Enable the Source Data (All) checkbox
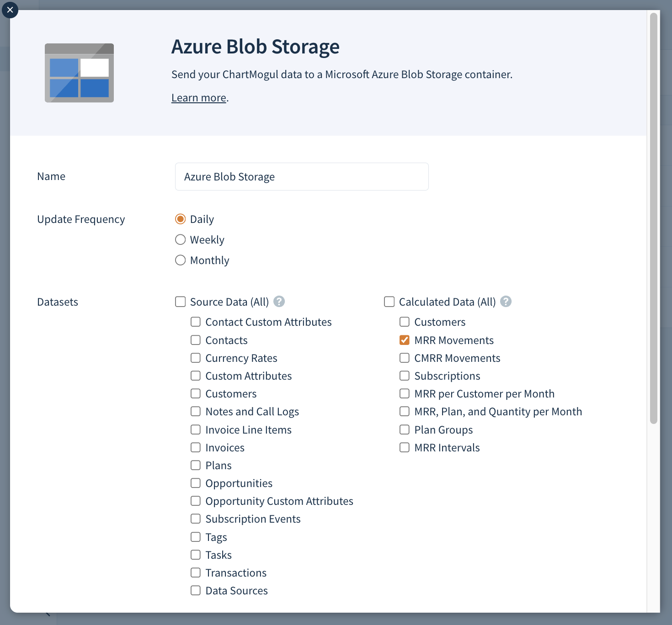 (x=180, y=302)
